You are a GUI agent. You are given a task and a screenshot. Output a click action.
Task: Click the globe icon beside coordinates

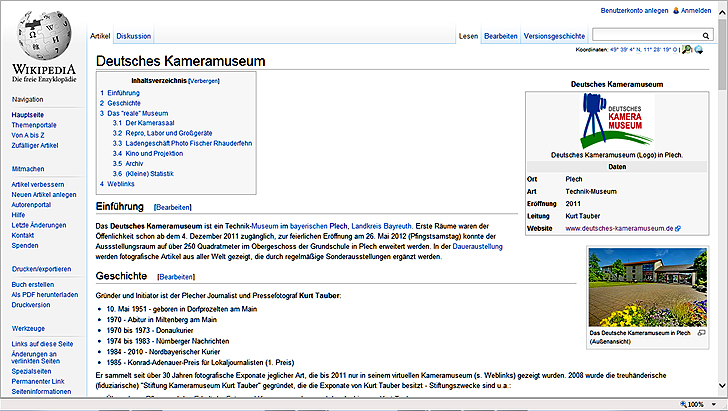(x=698, y=49)
